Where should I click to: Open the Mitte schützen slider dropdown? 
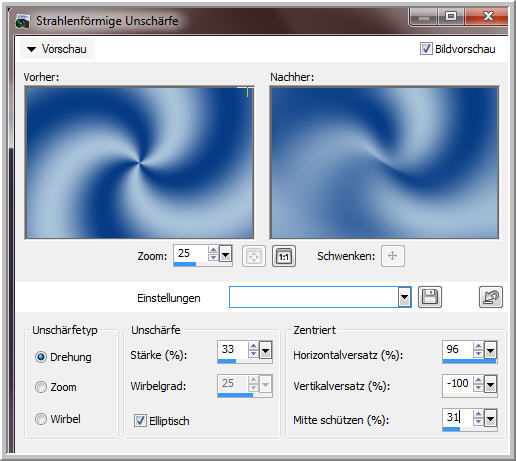tap(490, 418)
